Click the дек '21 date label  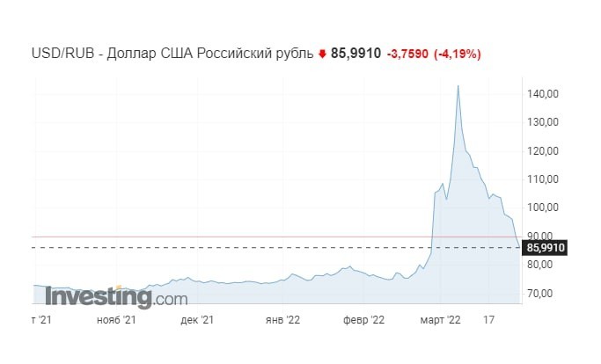click(197, 319)
